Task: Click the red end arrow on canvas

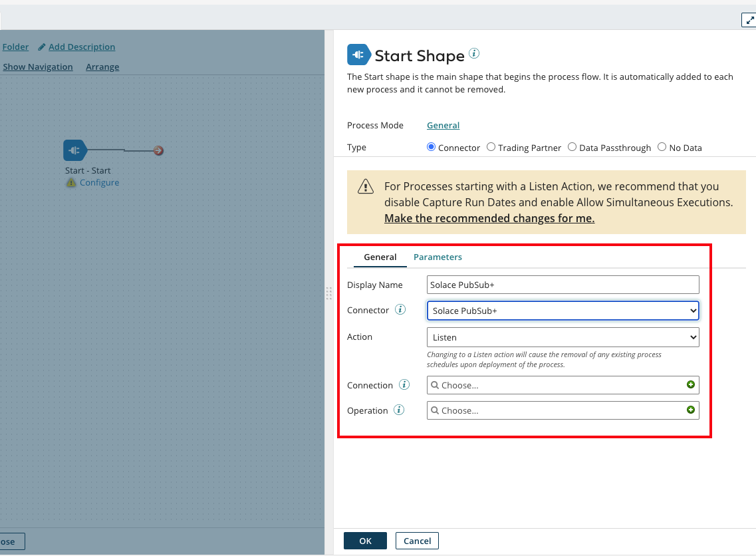Action: click(x=158, y=150)
